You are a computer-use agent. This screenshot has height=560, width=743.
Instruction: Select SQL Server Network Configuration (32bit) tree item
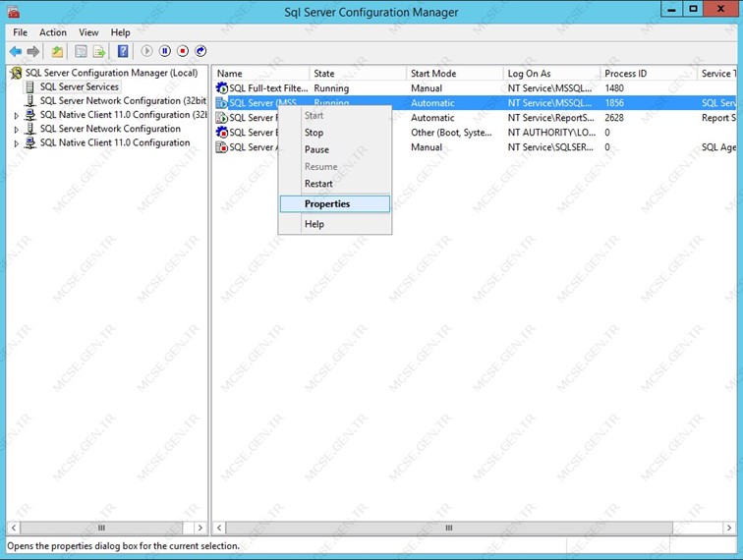tap(123, 100)
